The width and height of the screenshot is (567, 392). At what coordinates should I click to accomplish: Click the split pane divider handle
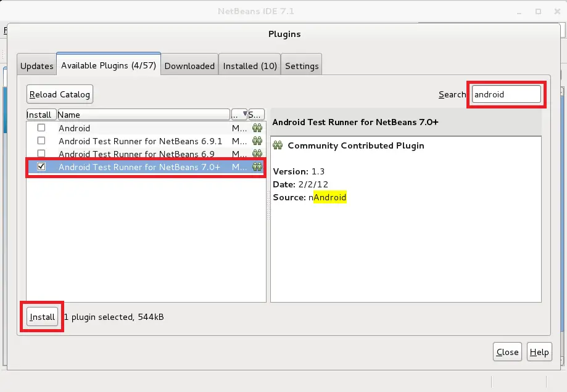pyautogui.click(x=268, y=205)
